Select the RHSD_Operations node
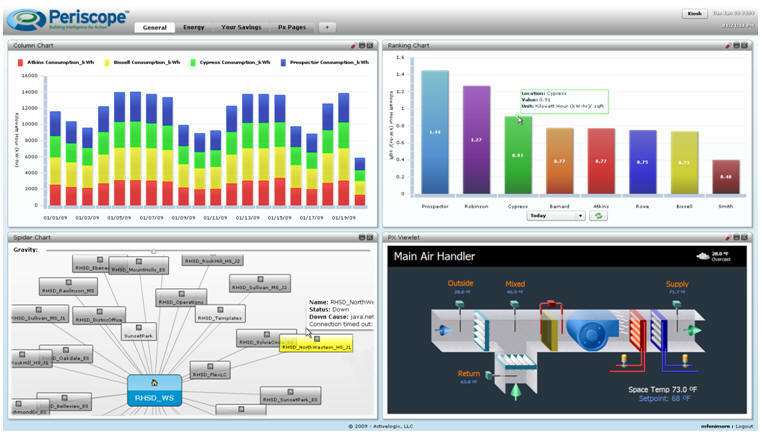This screenshot has height=435, width=762. (181, 298)
